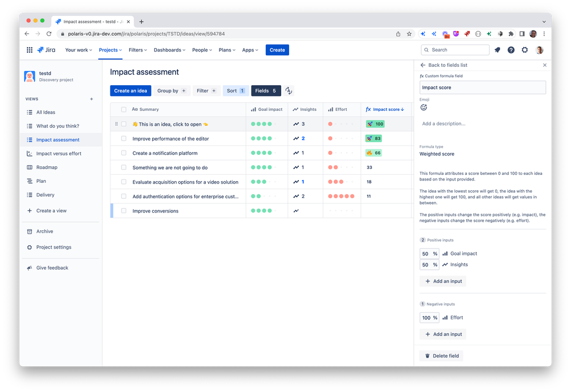The image size is (571, 392).
Task: Check 'Evaluate acquisition options' row
Action: coord(124,182)
